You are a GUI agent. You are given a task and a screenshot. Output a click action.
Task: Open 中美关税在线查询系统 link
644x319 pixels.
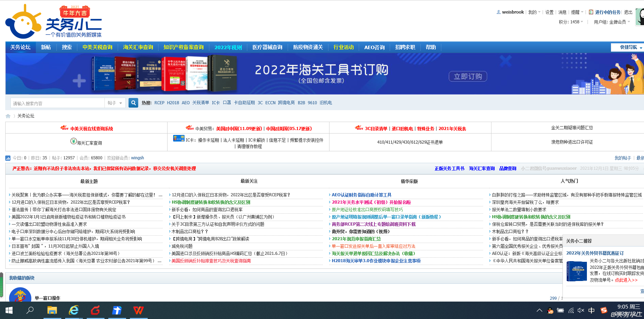click(92, 129)
